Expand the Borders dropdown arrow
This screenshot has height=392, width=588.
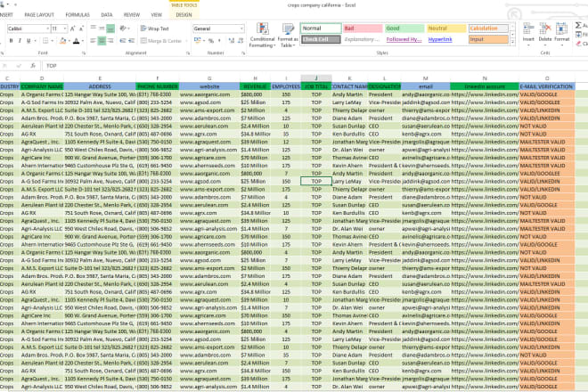click(x=52, y=40)
